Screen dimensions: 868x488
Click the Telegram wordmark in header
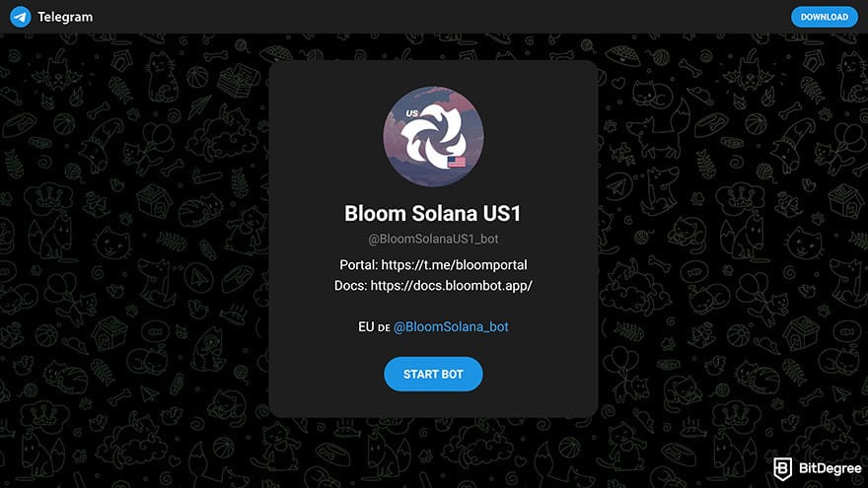pyautogui.click(x=65, y=17)
